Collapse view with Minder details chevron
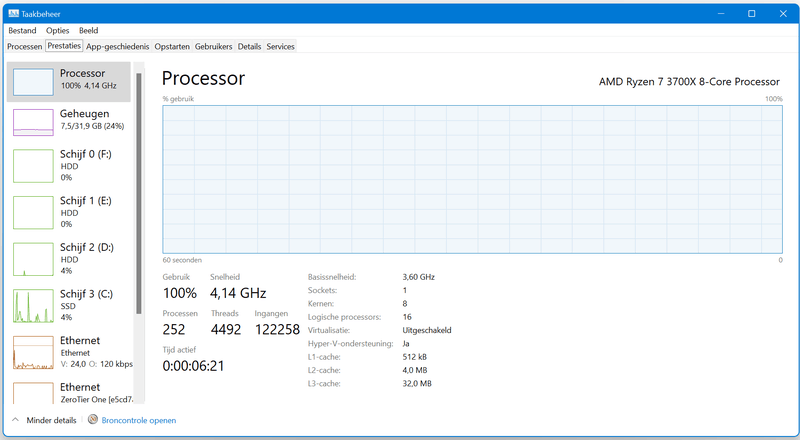Screen dimensions: 800x440 [x=15, y=420]
